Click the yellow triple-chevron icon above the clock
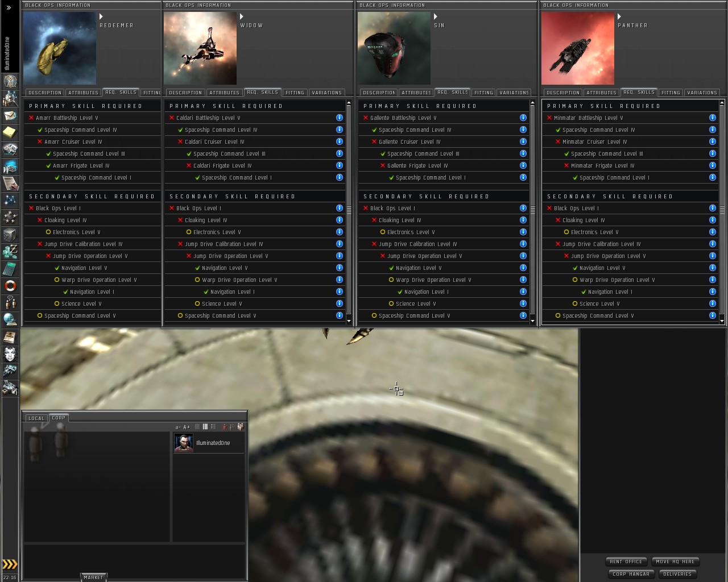Viewport: 728px width, 582px height. (10, 564)
